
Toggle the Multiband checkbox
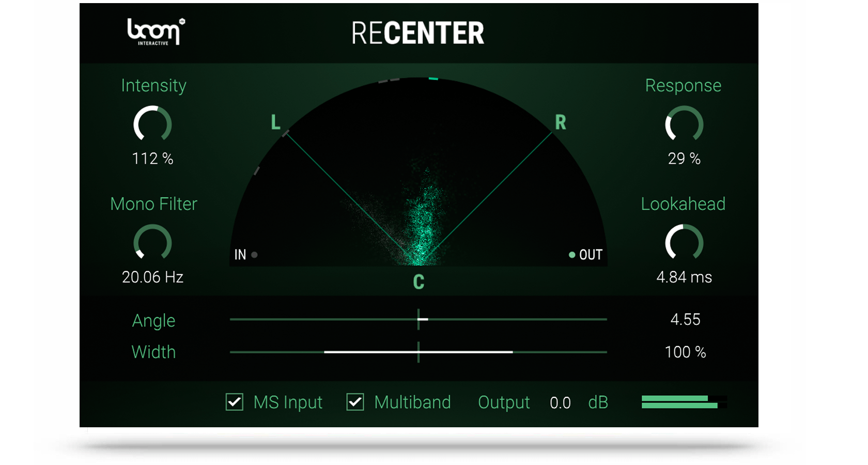coord(355,402)
